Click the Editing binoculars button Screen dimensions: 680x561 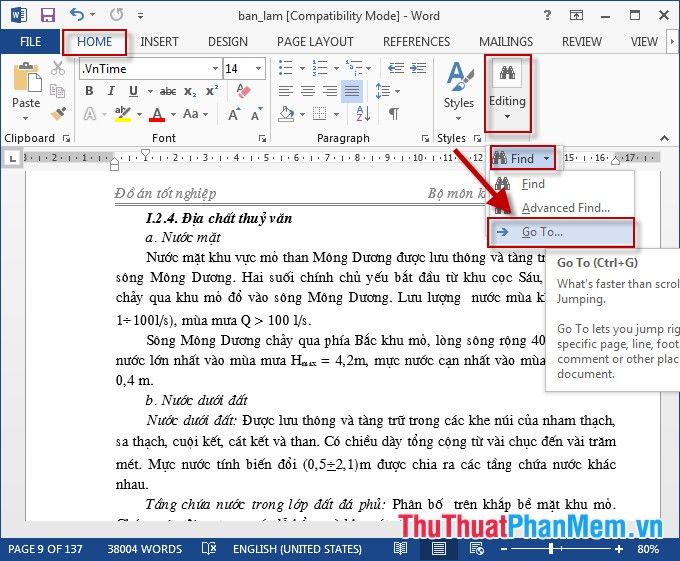(507, 93)
